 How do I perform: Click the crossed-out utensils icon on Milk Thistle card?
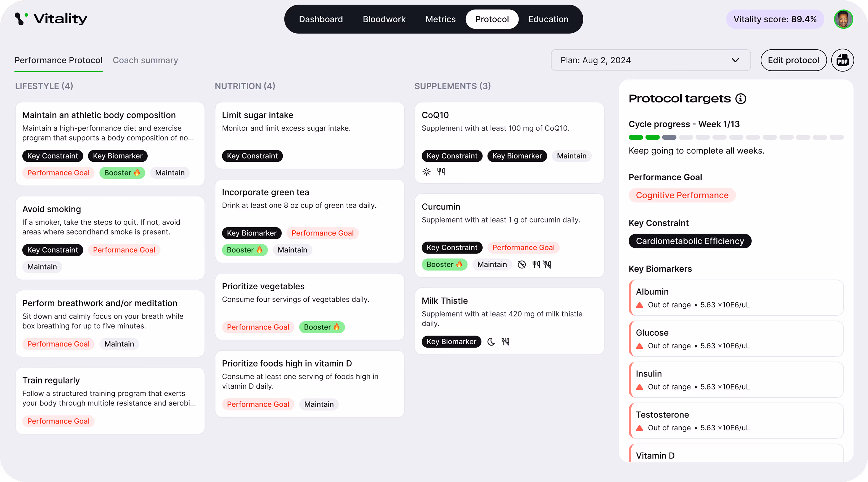506,341
